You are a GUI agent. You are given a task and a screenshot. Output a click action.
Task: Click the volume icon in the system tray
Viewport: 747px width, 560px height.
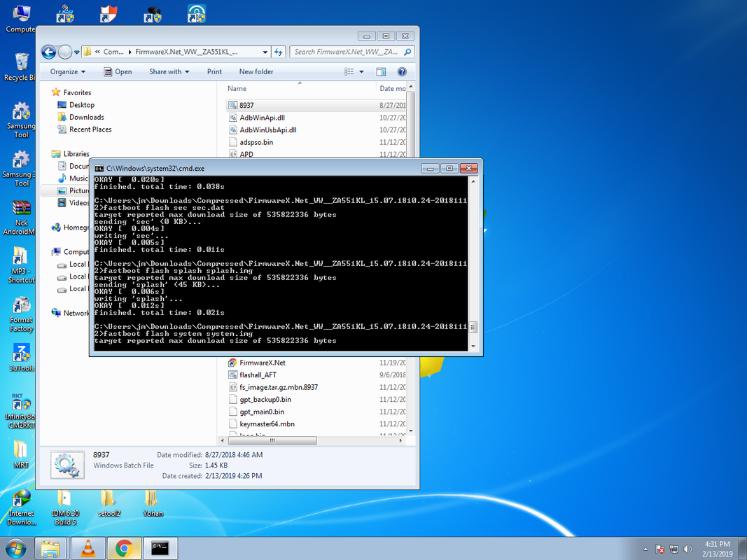(687, 549)
